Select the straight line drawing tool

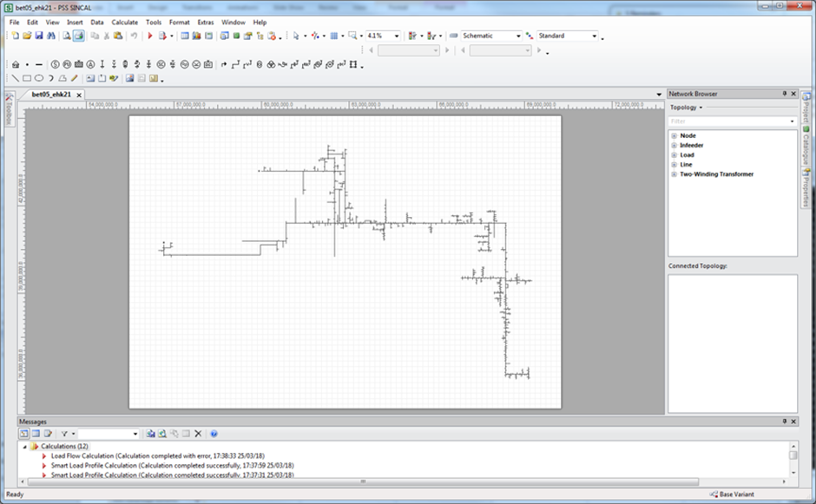(16, 78)
